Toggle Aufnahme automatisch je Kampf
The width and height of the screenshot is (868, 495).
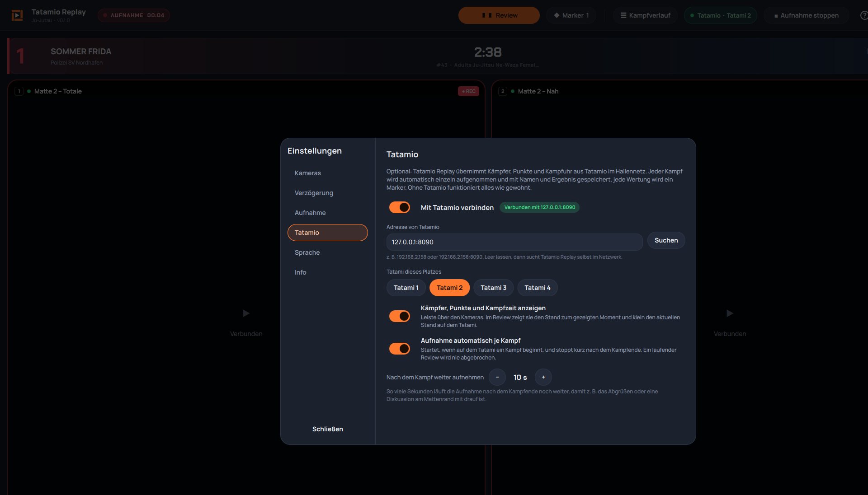(x=400, y=349)
